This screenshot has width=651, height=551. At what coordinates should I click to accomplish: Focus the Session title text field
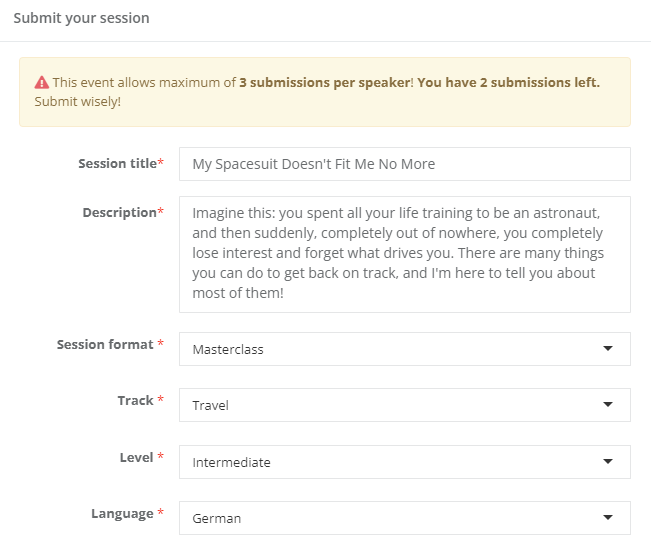pyautogui.click(x=404, y=164)
